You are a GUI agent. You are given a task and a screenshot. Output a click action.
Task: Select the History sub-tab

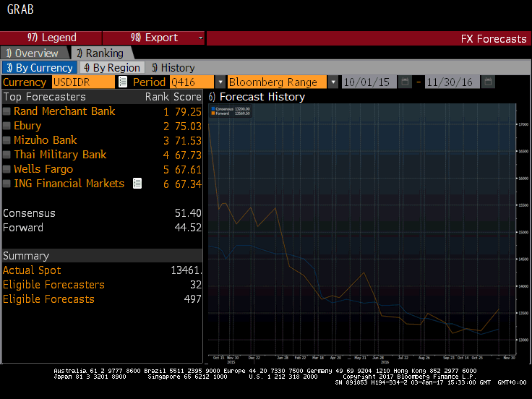pyautogui.click(x=173, y=67)
